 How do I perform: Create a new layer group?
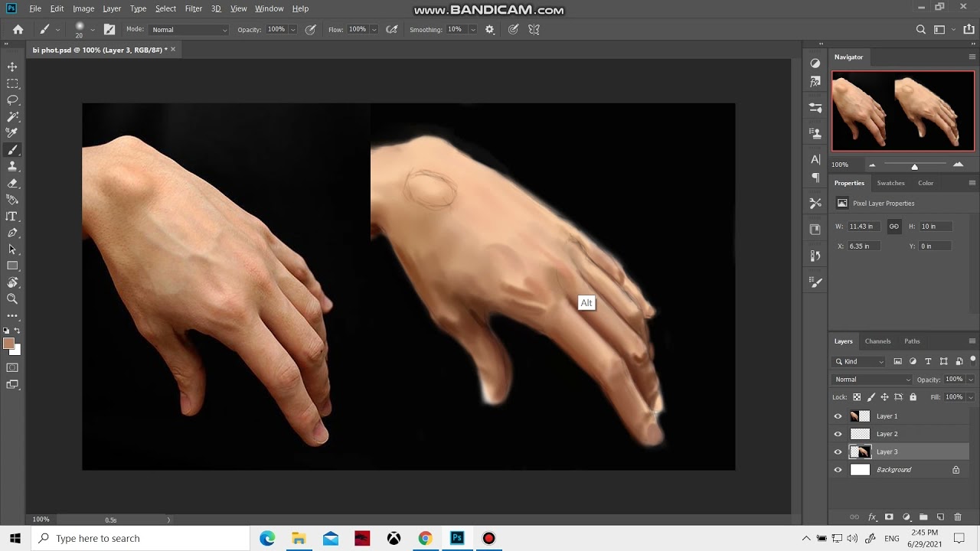pos(923,517)
